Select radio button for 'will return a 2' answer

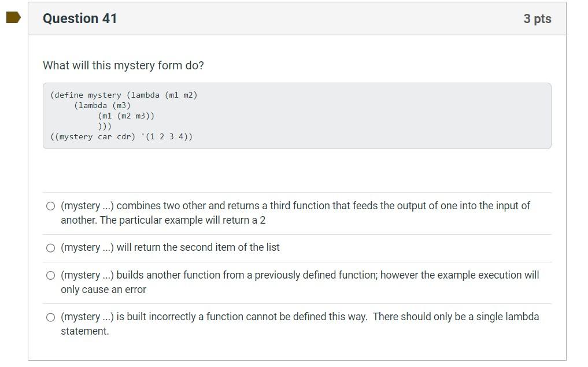51,206
